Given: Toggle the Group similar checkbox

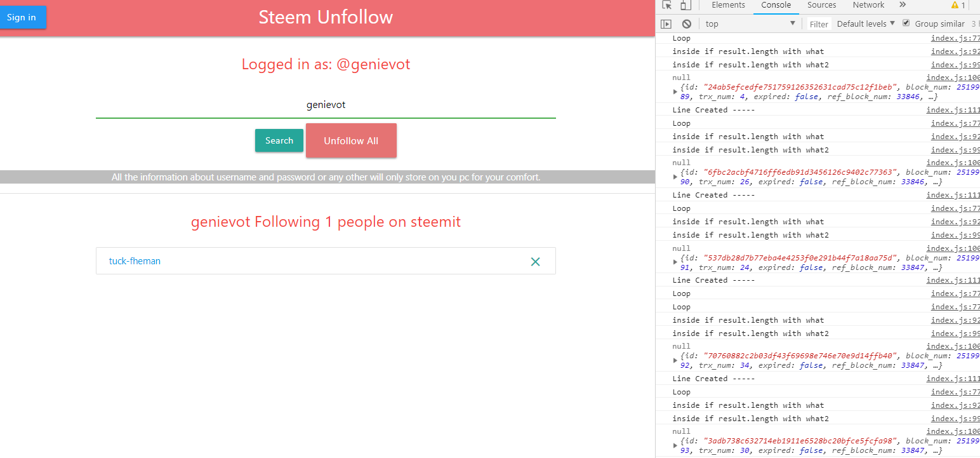Looking at the screenshot, I should [x=906, y=24].
